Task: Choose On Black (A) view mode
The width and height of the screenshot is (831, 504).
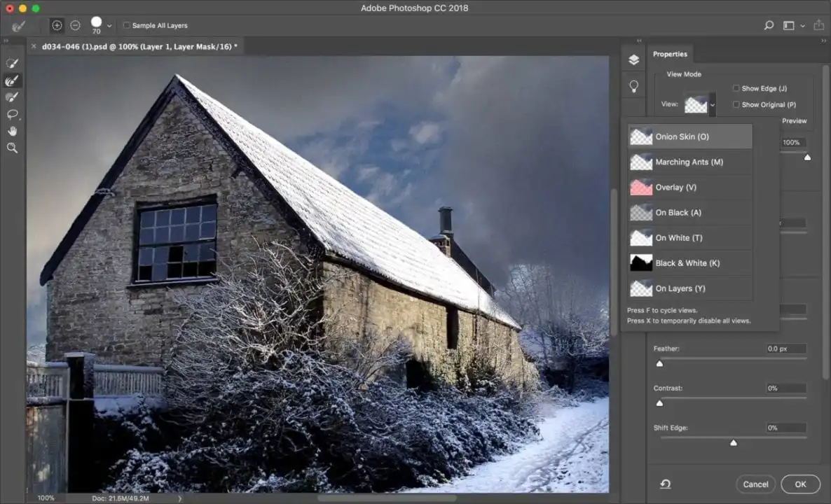Action: coord(690,213)
